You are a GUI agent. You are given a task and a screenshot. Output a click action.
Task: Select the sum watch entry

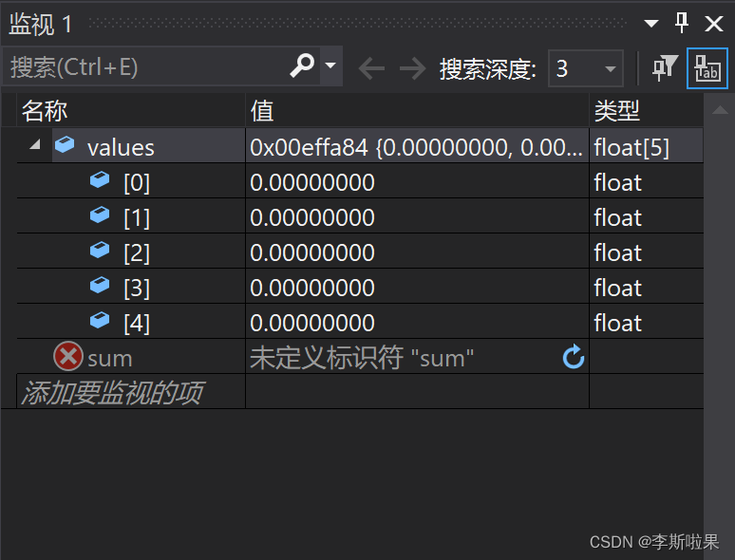(x=110, y=359)
